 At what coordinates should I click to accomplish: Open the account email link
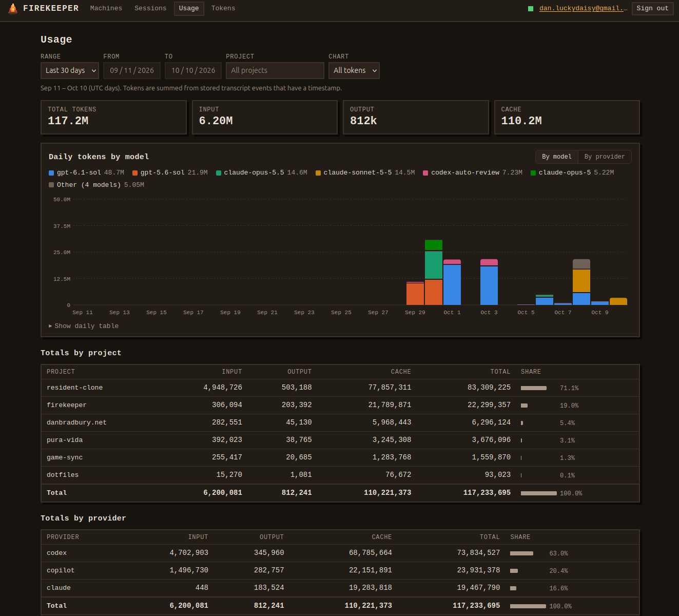584,8
